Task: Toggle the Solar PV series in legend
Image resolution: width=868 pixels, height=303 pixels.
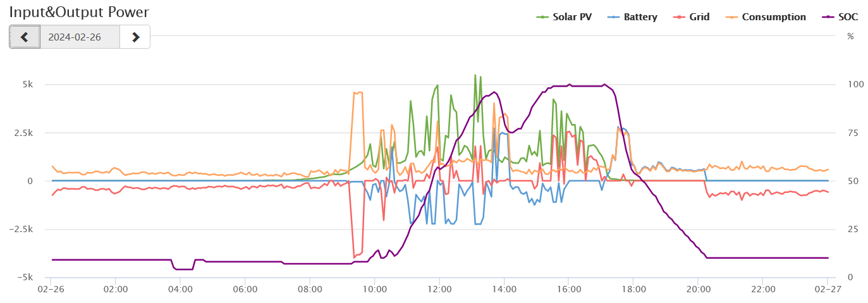Action: [x=572, y=17]
